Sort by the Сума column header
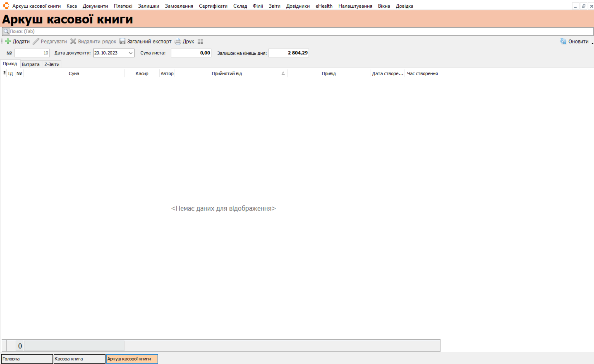 click(x=74, y=73)
